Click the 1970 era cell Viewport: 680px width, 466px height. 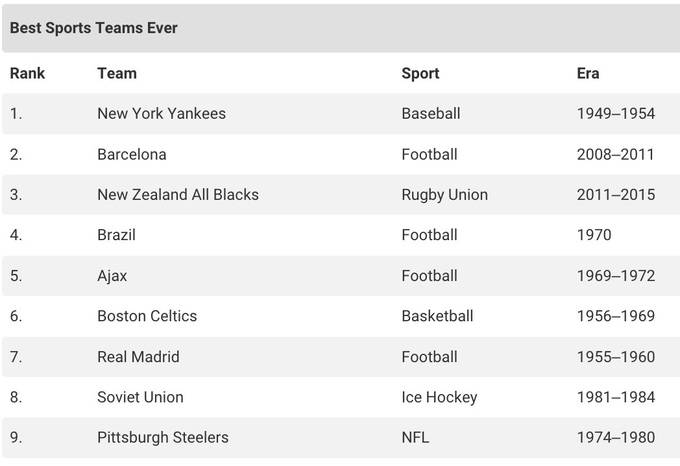[594, 235]
